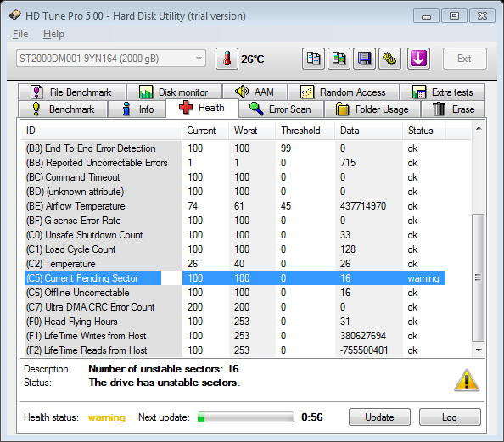Select the Health tab
Image resolution: width=504 pixels, height=442 pixels.
(202, 108)
